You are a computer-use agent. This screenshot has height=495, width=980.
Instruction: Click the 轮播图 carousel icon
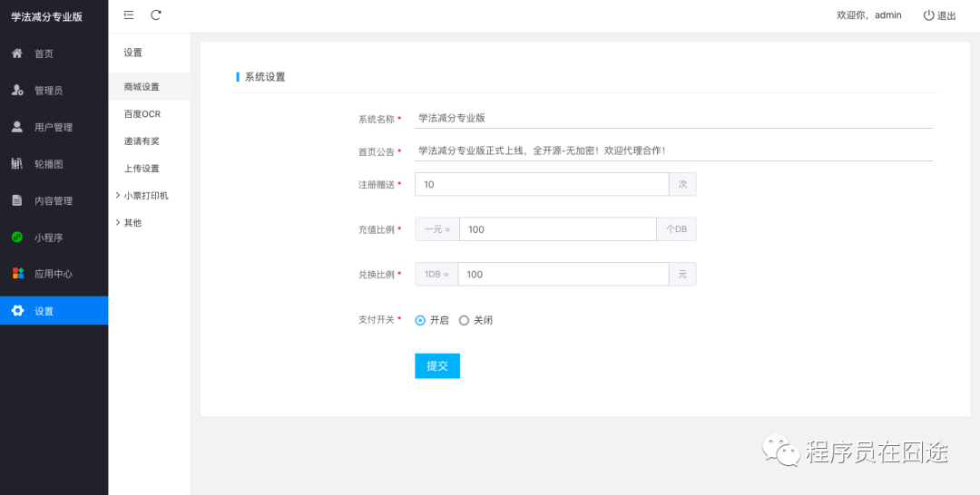pyautogui.click(x=17, y=163)
